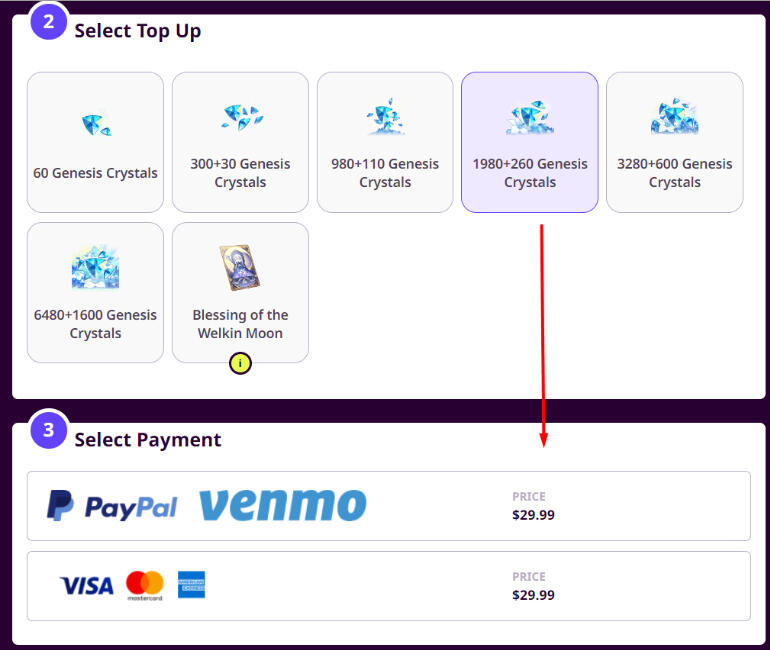Click the 6480+1600 crystal pile image
Screen dimensions: 770x650
pyautogui.click(x=95, y=267)
